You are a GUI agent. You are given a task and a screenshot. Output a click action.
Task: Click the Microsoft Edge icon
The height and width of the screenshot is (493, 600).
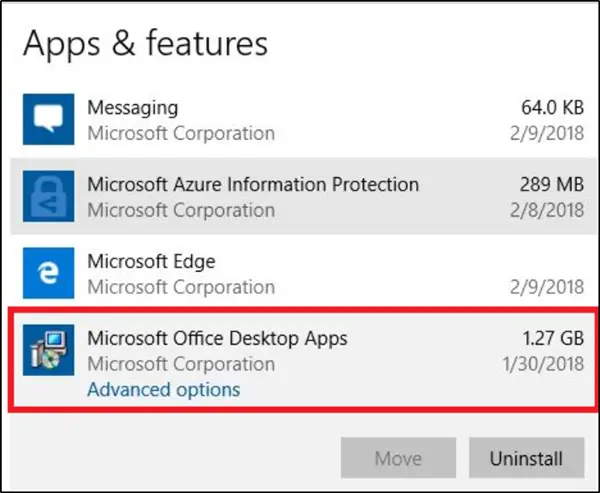48,274
